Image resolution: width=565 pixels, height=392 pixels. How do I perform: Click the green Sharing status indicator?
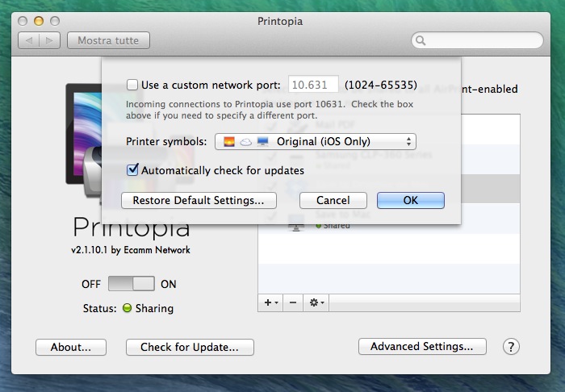pos(127,308)
